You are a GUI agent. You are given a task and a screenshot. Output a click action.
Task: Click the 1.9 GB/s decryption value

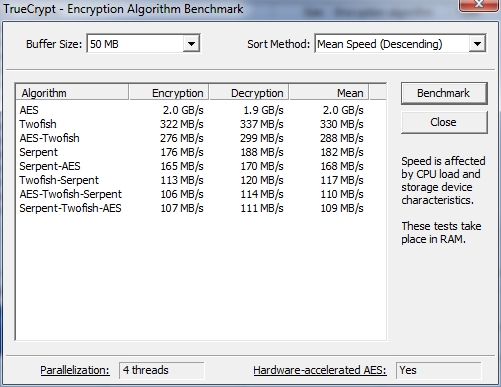pyautogui.click(x=263, y=110)
